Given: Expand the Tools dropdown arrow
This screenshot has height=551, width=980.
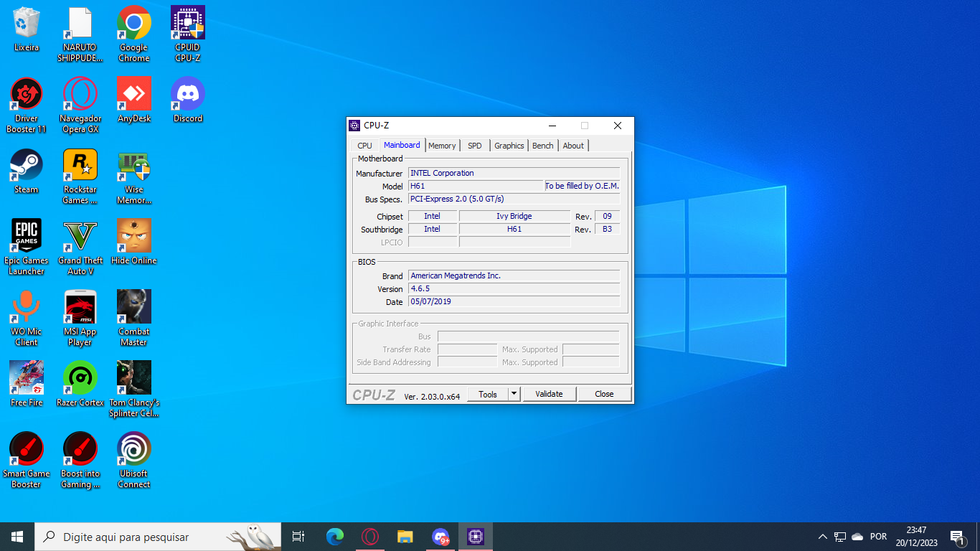Looking at the screenshot, I should click(x=514, y=394).
